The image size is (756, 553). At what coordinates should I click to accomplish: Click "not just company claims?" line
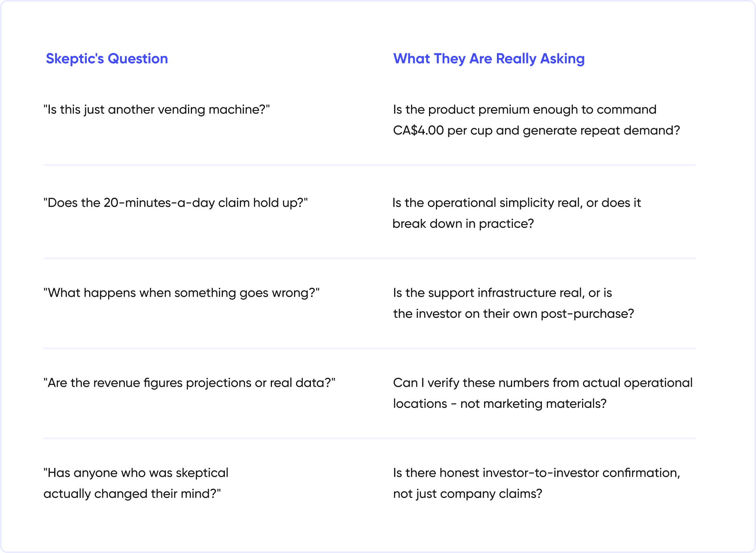(468, 494)
